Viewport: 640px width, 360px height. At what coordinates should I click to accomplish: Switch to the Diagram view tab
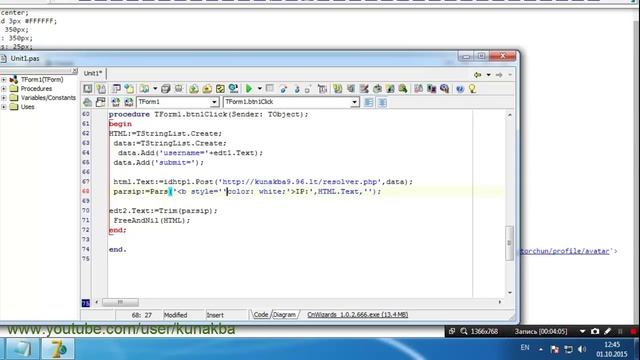pos(284,315)
